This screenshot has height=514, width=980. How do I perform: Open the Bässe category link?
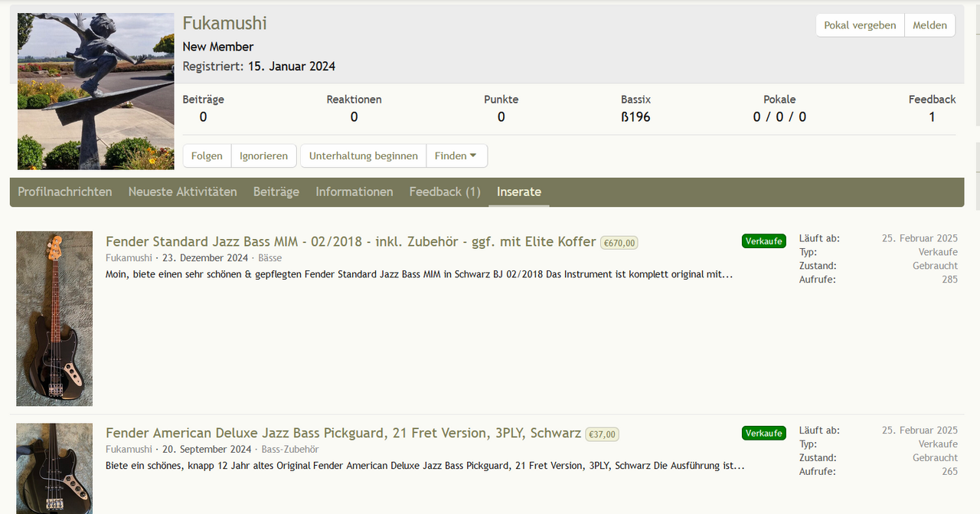click(269, 258)
